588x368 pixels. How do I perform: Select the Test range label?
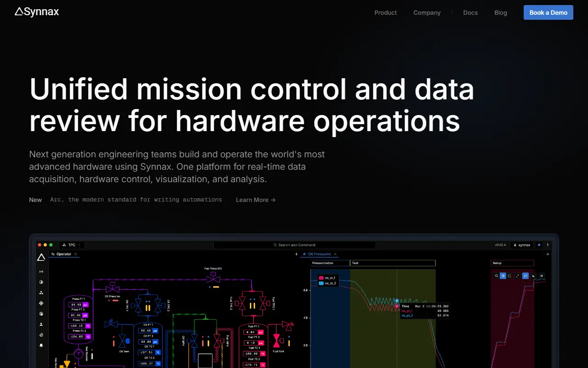pos(393,263)
